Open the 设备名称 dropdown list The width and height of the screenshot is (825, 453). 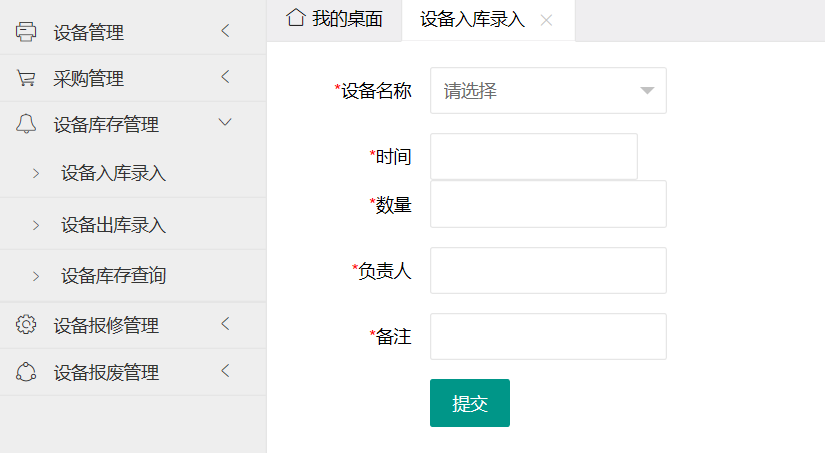click(548, 91)
